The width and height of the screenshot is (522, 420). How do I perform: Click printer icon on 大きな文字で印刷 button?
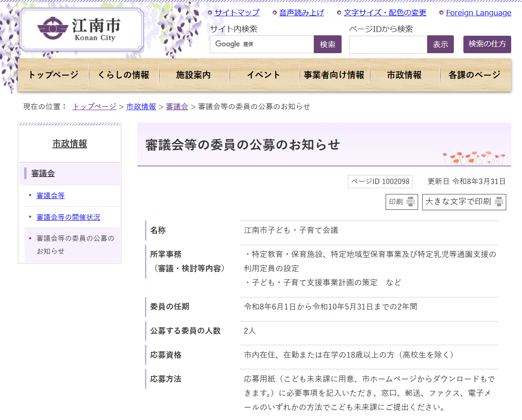coord(499,202)
